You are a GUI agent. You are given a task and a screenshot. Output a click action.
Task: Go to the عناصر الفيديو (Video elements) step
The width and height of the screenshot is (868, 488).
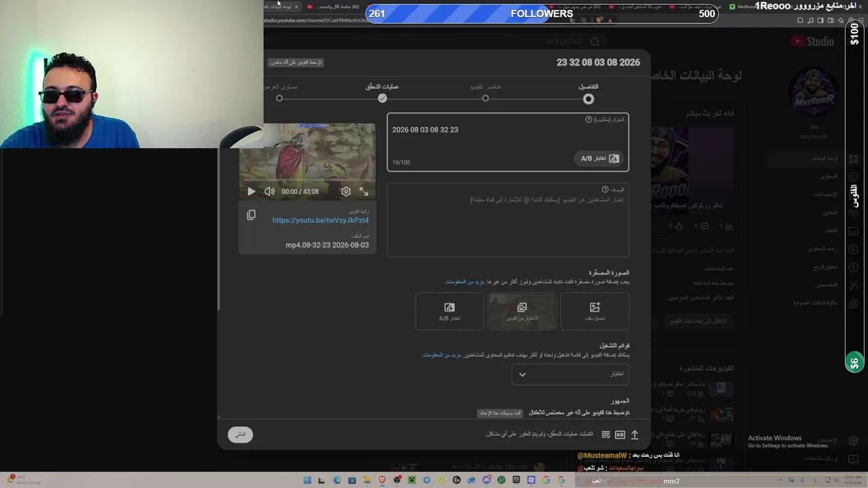486,94
